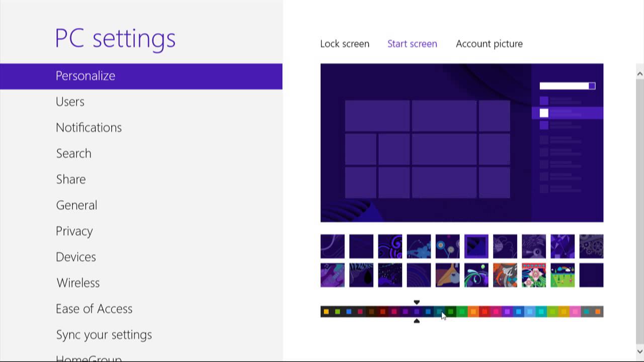
Task: Select the plain solid background in bottom row
Action: point(591,275)
